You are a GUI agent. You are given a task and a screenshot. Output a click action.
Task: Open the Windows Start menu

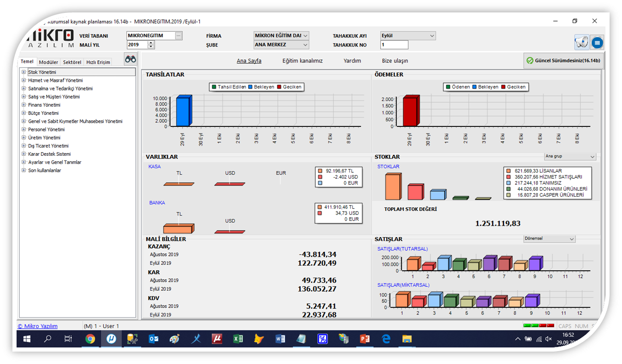point(27,339)
